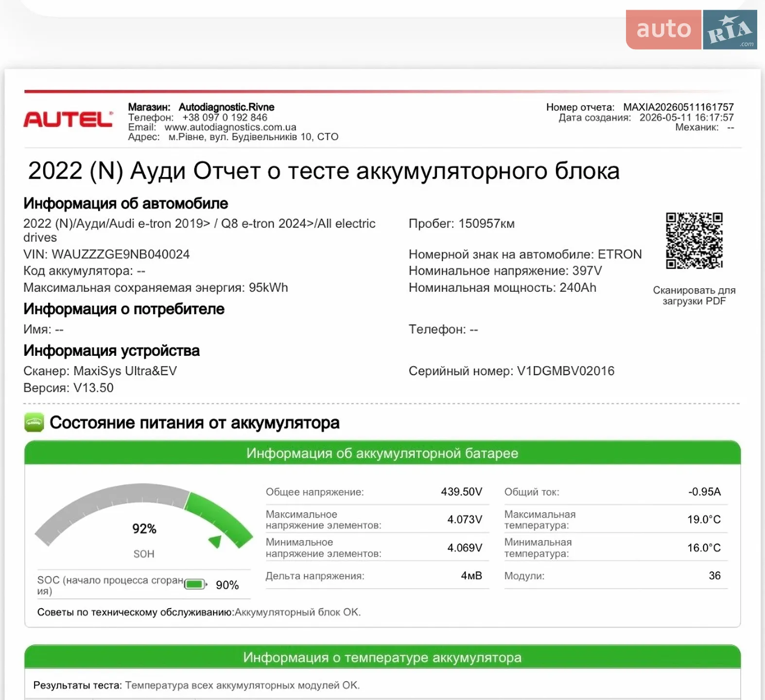Click the SOC percentage value 90%
Viewport: 765px width, 700px height.
click(x=227, y=585)
